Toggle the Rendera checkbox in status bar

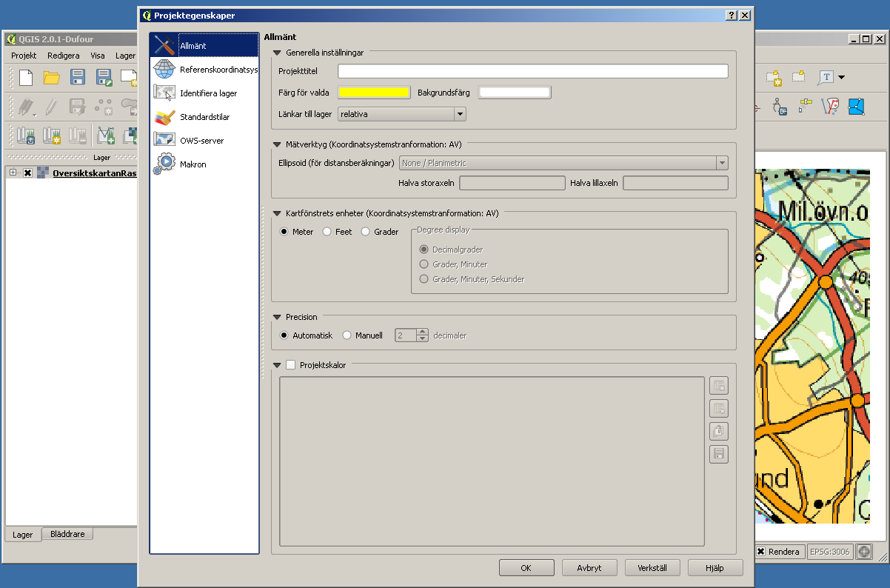click(x=760, y=552)
